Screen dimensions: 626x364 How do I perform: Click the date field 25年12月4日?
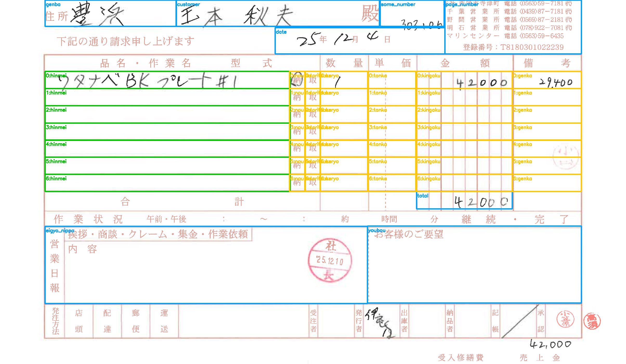pyautogui.click(x=360, y=41)
